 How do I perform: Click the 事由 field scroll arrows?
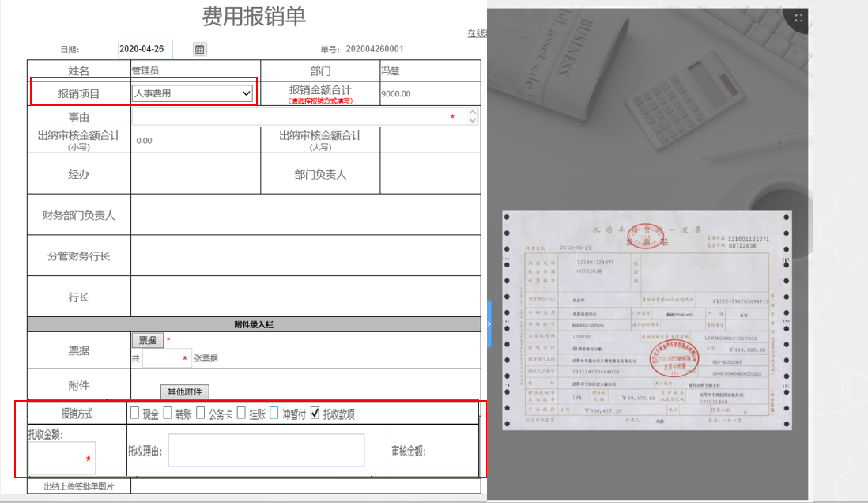473,116
